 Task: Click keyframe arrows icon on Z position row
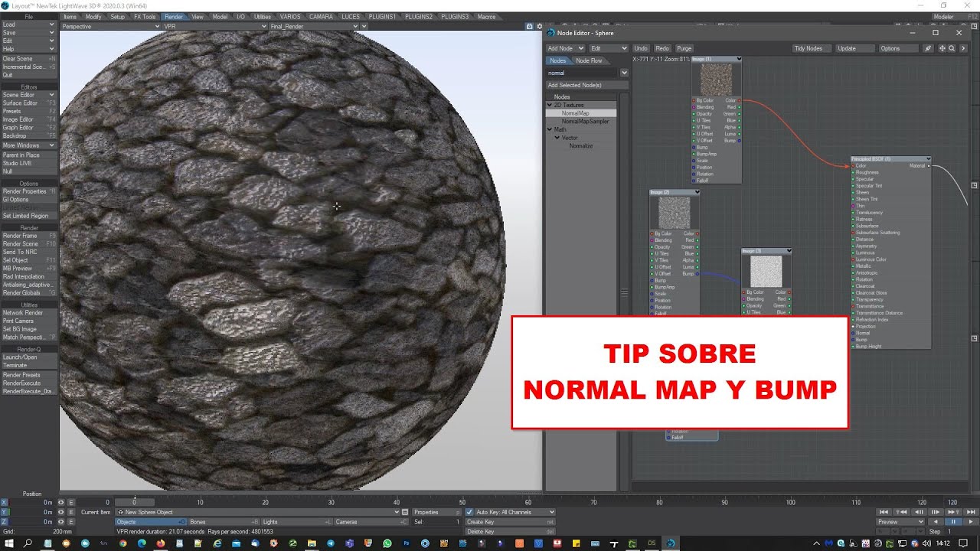pos(61,522)
